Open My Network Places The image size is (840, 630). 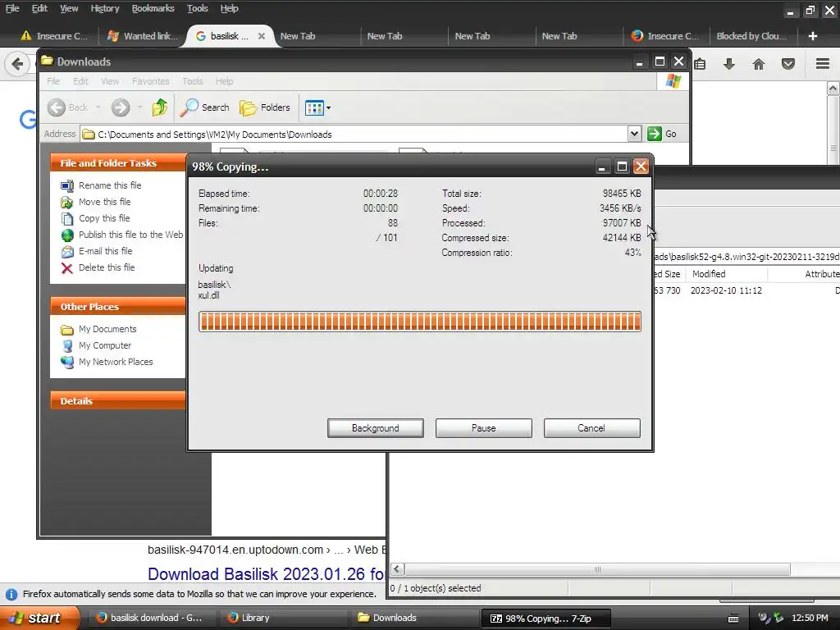(116, 362)
